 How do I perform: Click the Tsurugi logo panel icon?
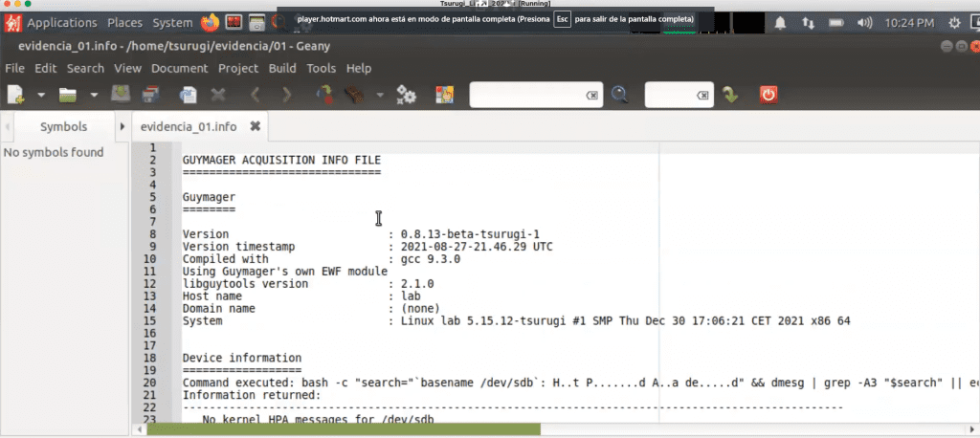[x=13, y=23]
